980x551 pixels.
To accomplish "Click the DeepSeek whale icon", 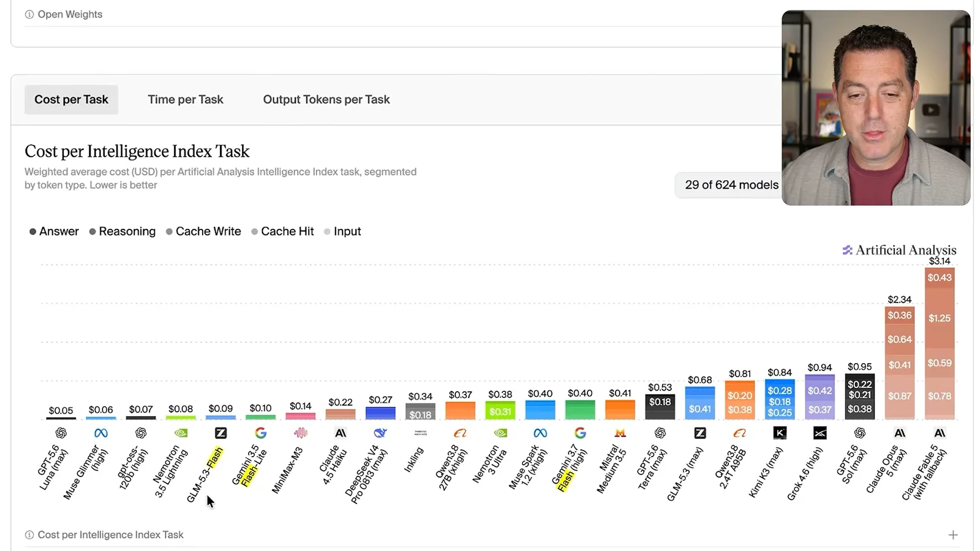I will tap(380, 433).
